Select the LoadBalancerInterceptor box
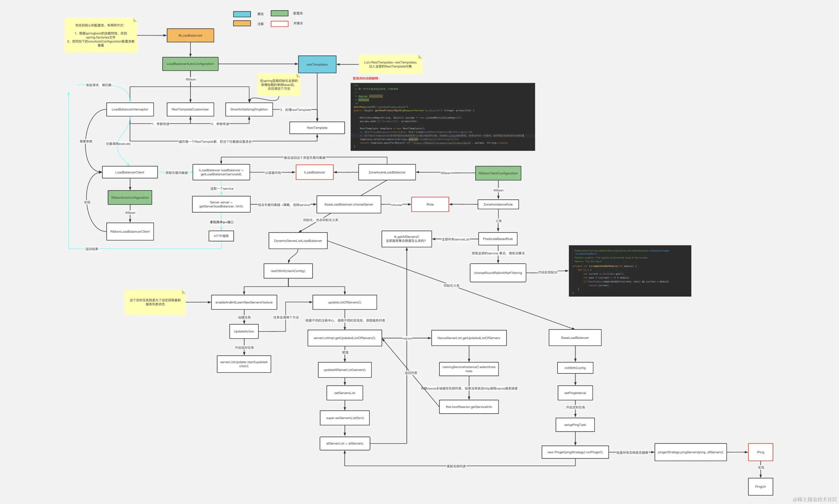Screen dimensions: 839x504 tap(130, 109)
